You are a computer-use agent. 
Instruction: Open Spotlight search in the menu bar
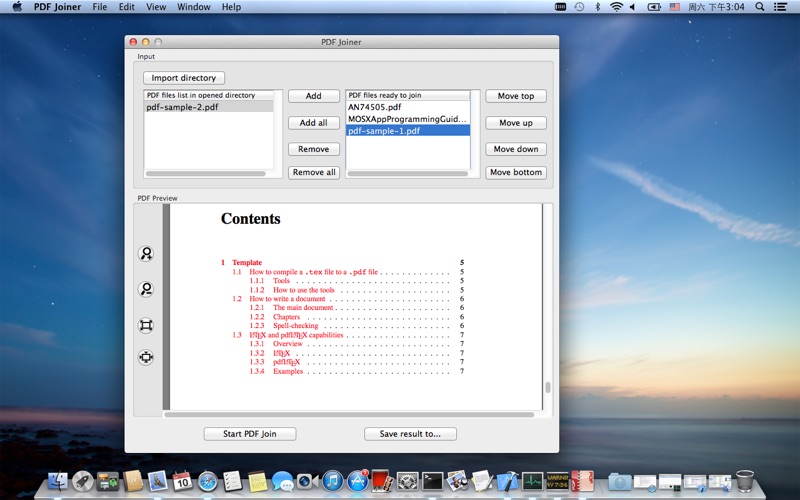click(x=760, y=7)
